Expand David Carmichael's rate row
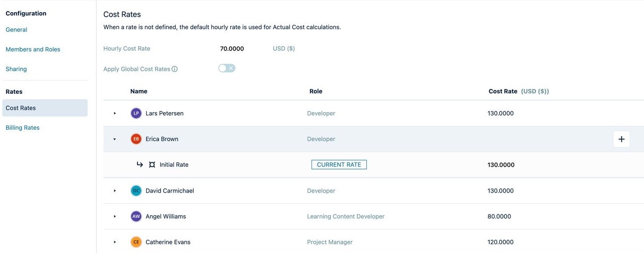The image size is (644, 253). [115, 190]
